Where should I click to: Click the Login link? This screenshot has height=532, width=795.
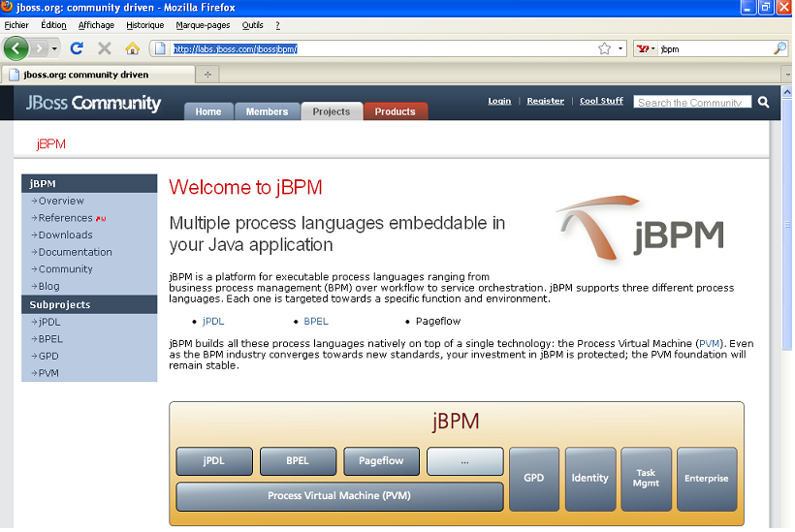[499, 101]
